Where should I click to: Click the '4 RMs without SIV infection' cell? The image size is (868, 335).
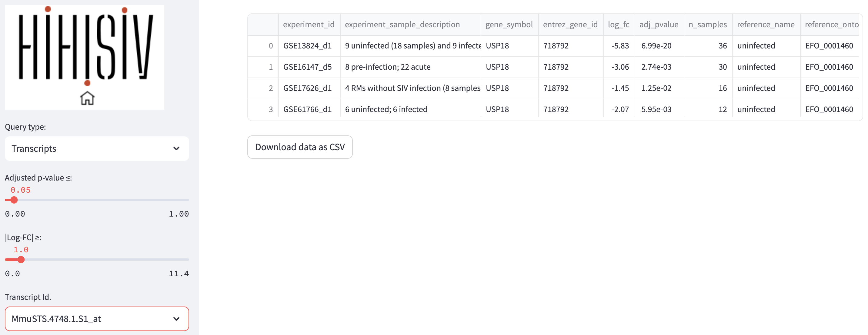click(x=410, y=88)
